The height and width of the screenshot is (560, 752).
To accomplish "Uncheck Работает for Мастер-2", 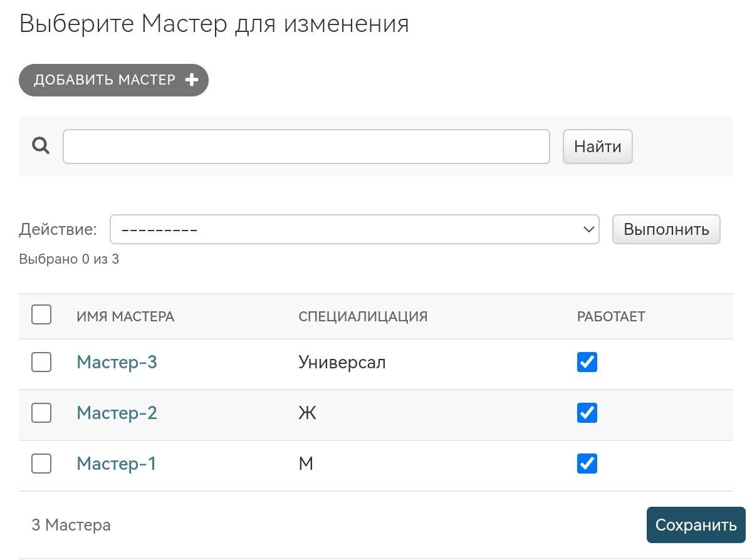I will [x=587, y=413].
